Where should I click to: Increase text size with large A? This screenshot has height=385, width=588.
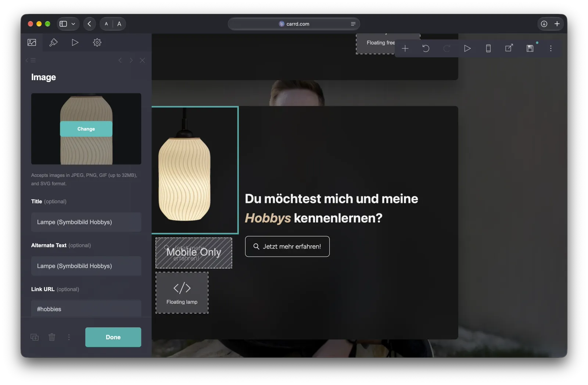[x=119, y=24]
